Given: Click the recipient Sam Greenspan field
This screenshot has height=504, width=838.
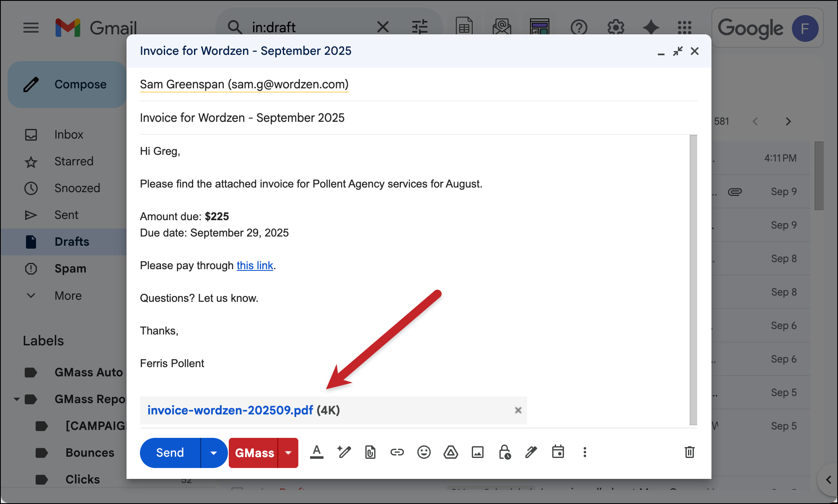Looking at the screenshot, I should tap(244, 85).
